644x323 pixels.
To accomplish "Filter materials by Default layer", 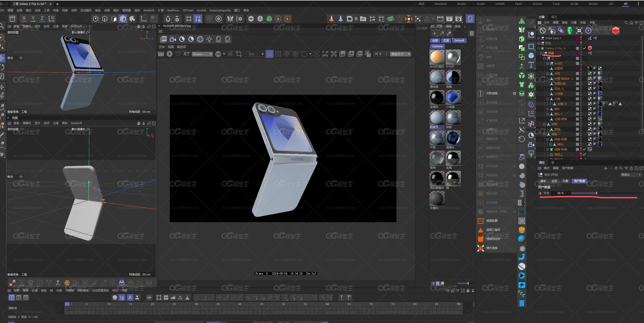I will [x=459, y=40].
